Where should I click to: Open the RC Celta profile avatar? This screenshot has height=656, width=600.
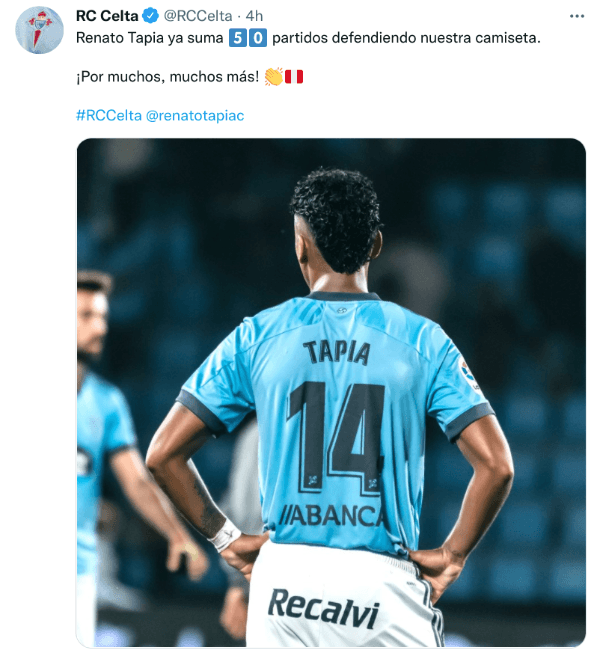39,30
